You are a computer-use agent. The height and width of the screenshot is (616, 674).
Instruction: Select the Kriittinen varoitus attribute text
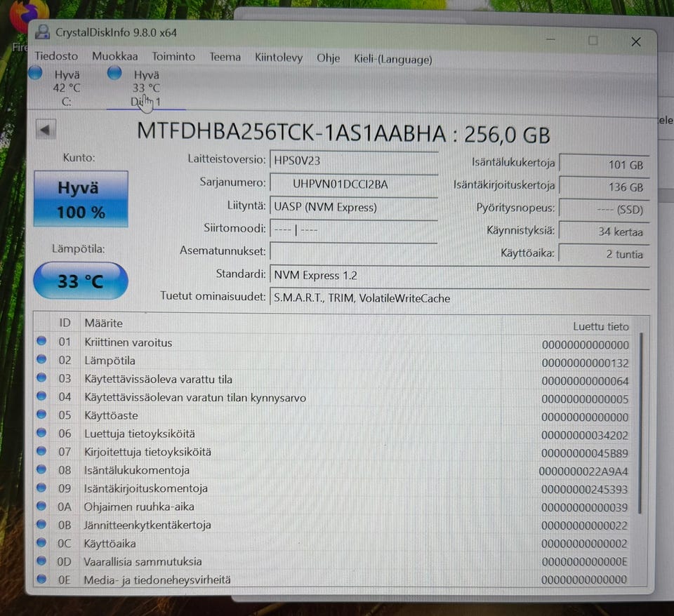click(x=128, y=342)
